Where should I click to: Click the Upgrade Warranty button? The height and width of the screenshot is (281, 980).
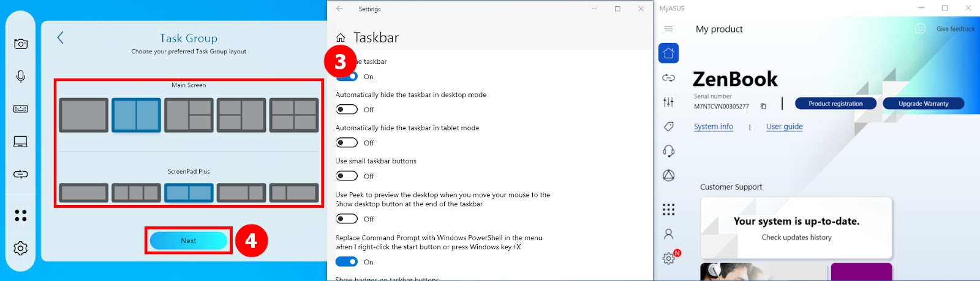[923, 104]
